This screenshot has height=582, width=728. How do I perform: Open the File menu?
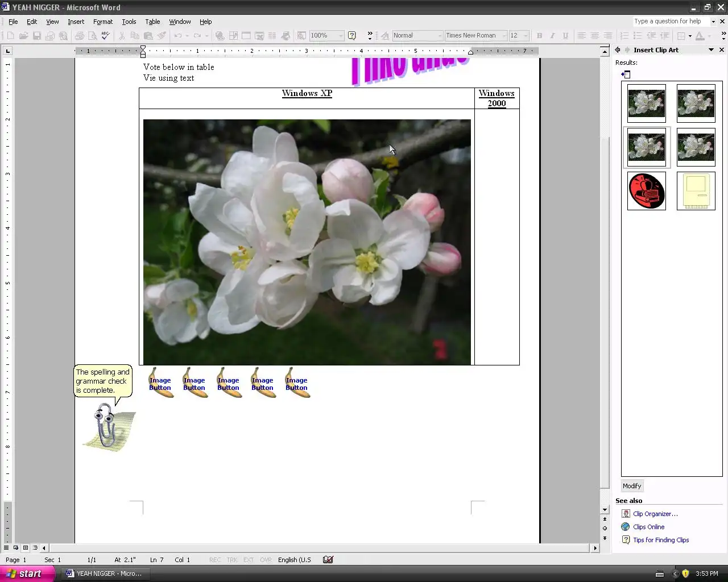pos(13,22)
